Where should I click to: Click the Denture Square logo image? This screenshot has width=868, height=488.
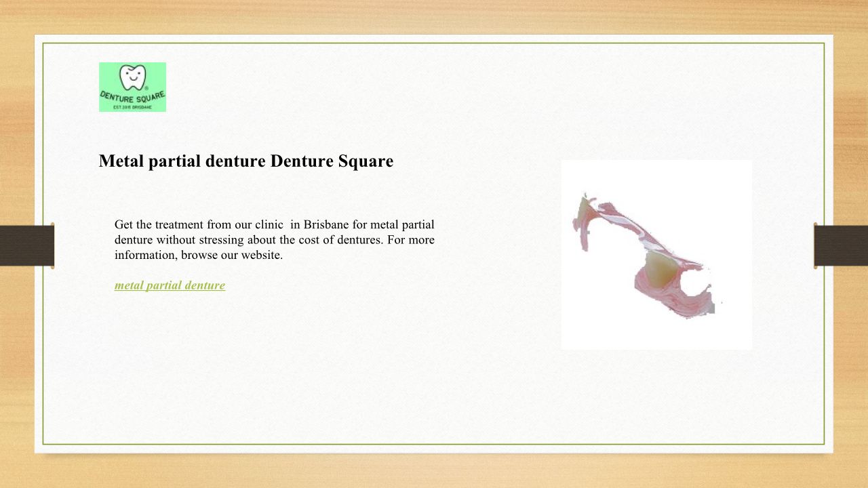coord(132,87)
